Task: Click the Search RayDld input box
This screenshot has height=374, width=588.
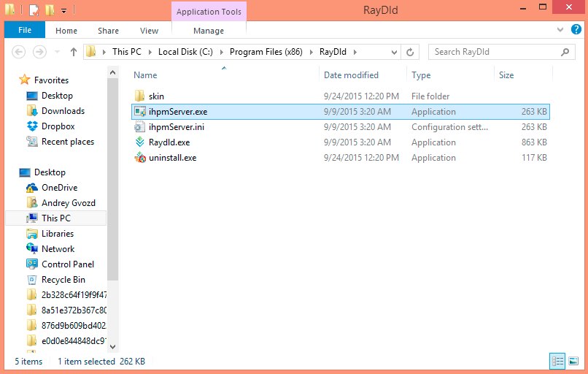Action: (x=493, y=52)
